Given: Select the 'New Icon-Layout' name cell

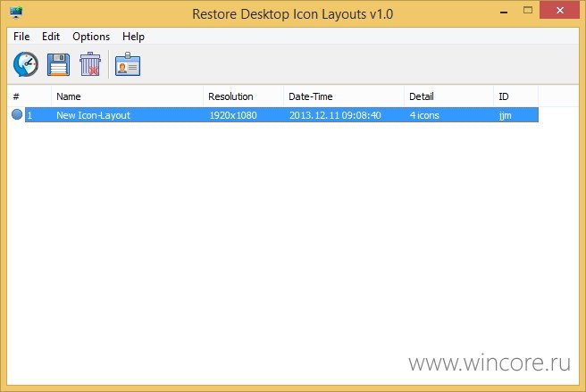Looking at the screenshot, I should pos(93,115).
